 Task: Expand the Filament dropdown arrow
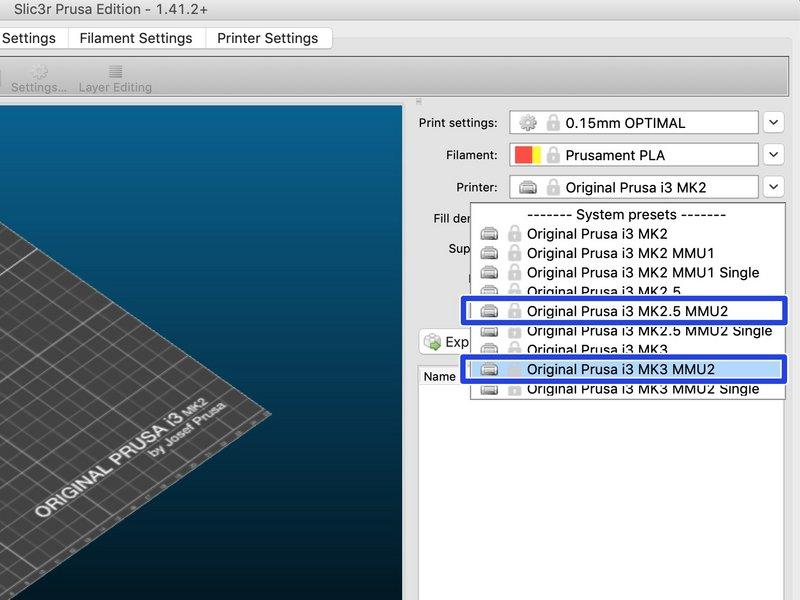tap(773, 155)
